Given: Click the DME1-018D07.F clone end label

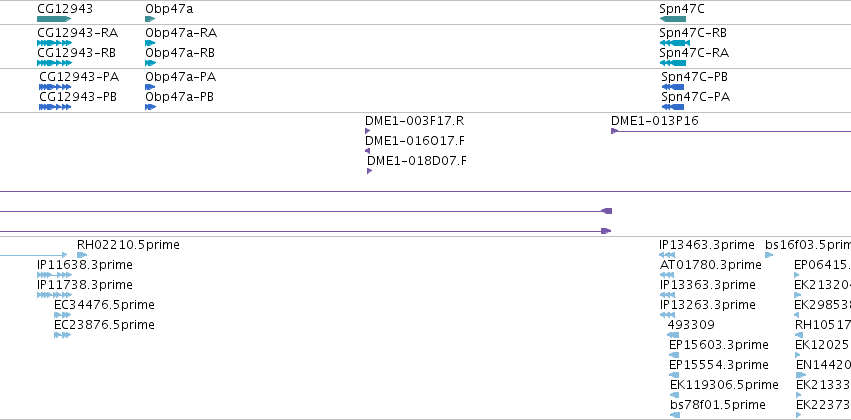Looking at the screenshot, I should click(417, 161).
